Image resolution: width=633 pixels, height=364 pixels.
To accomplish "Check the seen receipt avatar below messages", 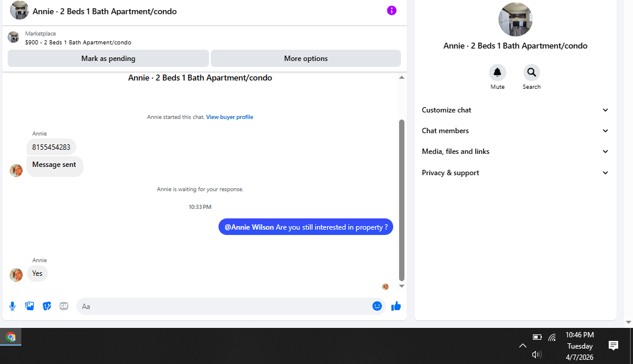I will [x=385, y=286].
